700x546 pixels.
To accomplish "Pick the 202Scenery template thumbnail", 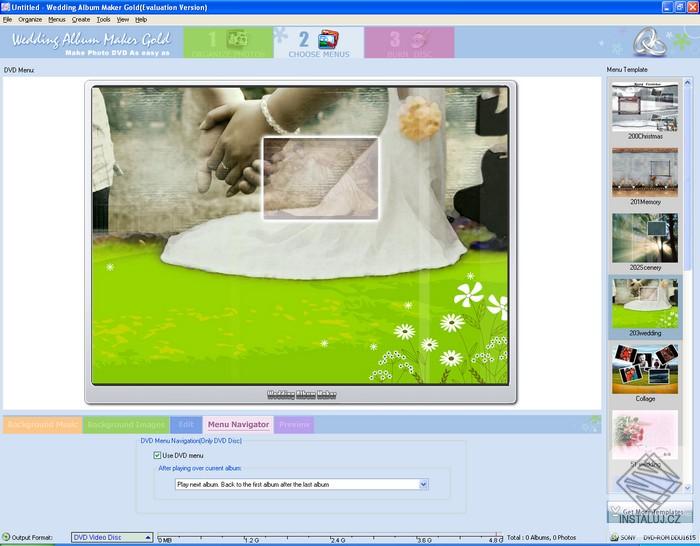I will [646, 238].
